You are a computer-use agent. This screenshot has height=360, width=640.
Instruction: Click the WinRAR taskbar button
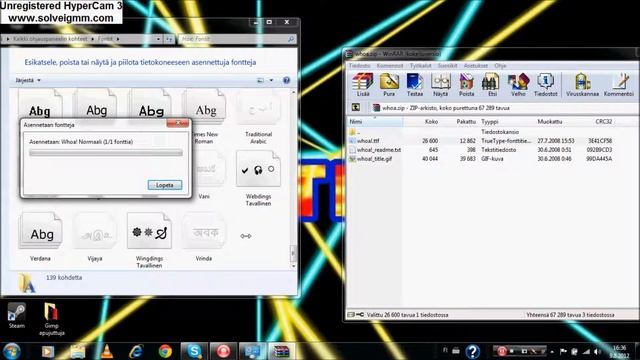(x=281, y=351)
